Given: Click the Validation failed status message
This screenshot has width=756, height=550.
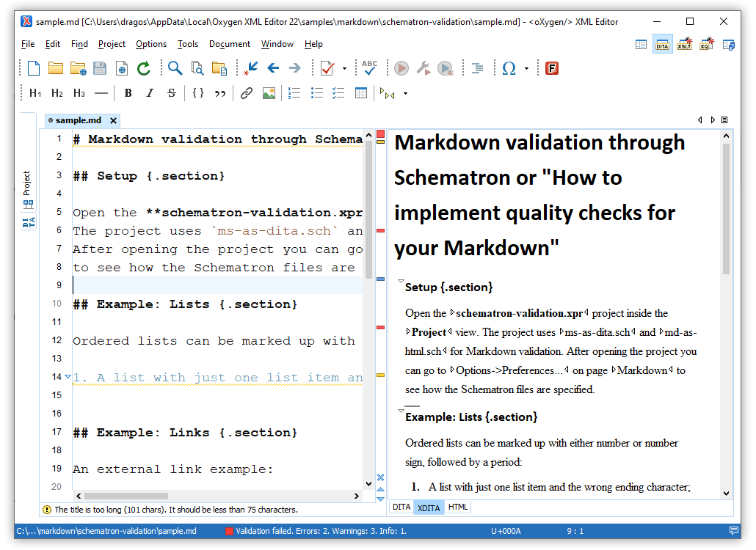Looking at the screenshot, I should pos(321,531).
